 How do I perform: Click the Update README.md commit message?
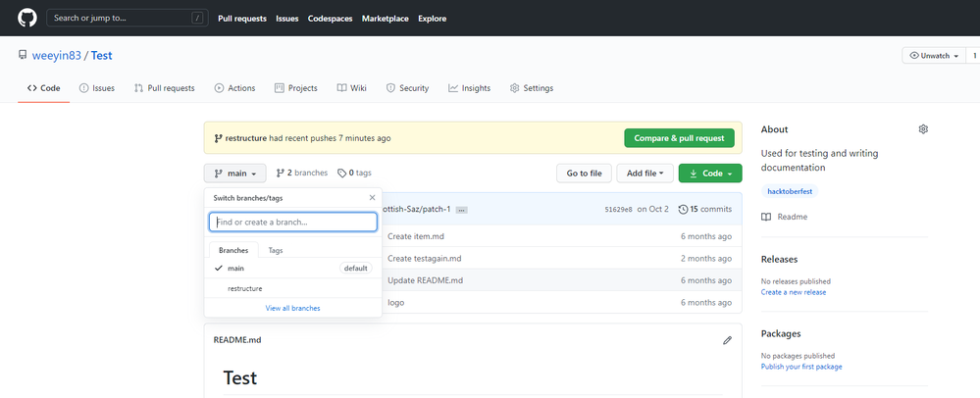point(425,280)
